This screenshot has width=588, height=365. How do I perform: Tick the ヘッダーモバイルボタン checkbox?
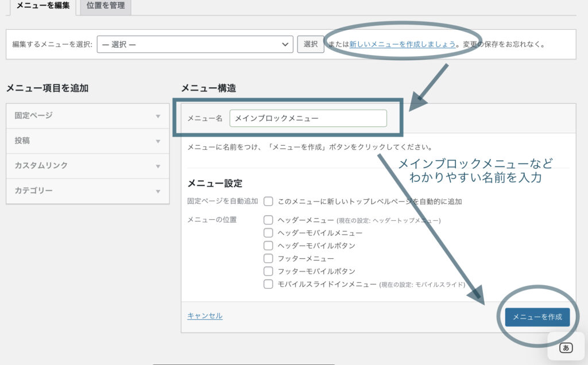268,246
